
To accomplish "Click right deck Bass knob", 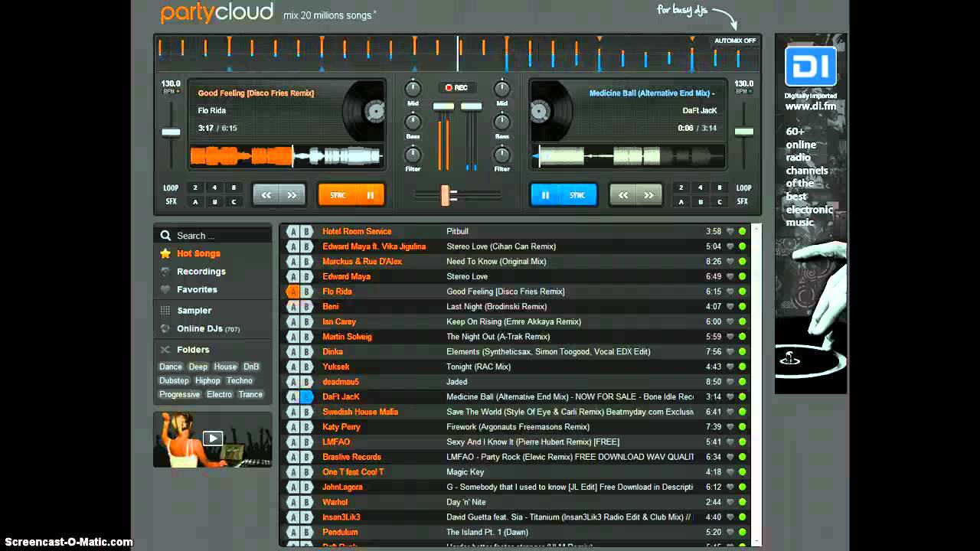I will pyautogui.click(x=501, y=122).
